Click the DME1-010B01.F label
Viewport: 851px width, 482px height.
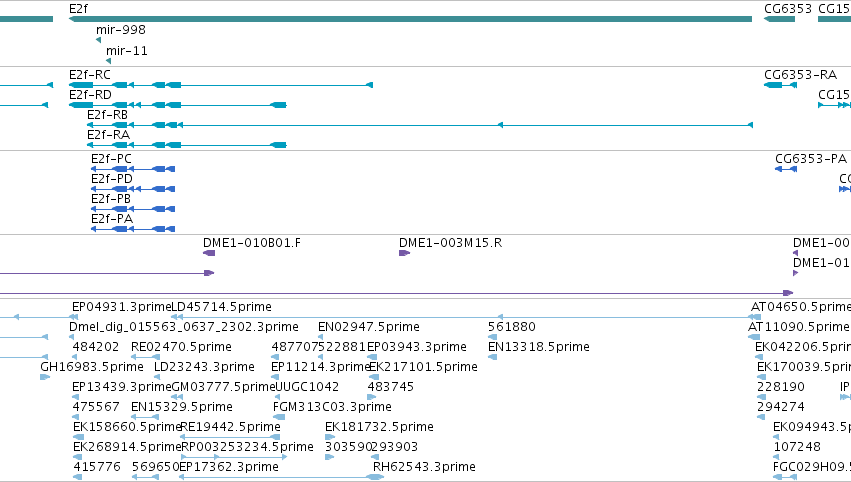pos(252,243)
